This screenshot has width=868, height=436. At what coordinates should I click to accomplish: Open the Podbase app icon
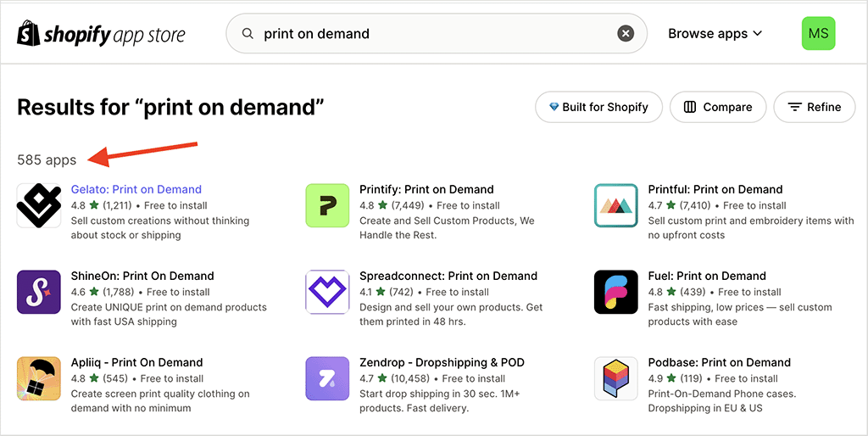point(616,378)
